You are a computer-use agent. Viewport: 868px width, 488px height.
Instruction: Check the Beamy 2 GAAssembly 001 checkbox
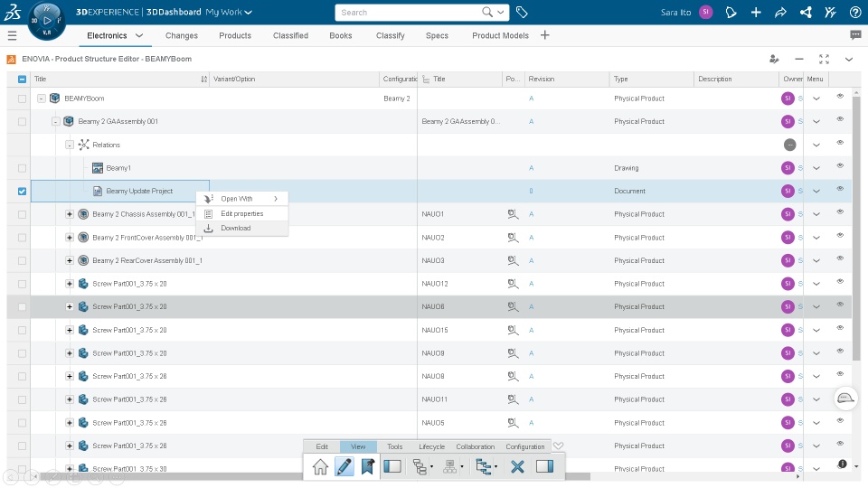tap(22, 122)
